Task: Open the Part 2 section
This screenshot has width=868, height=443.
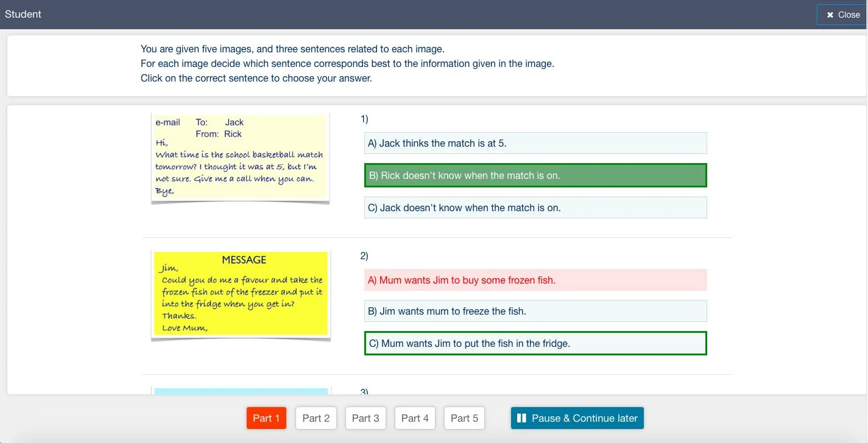Action: (316, 418)
